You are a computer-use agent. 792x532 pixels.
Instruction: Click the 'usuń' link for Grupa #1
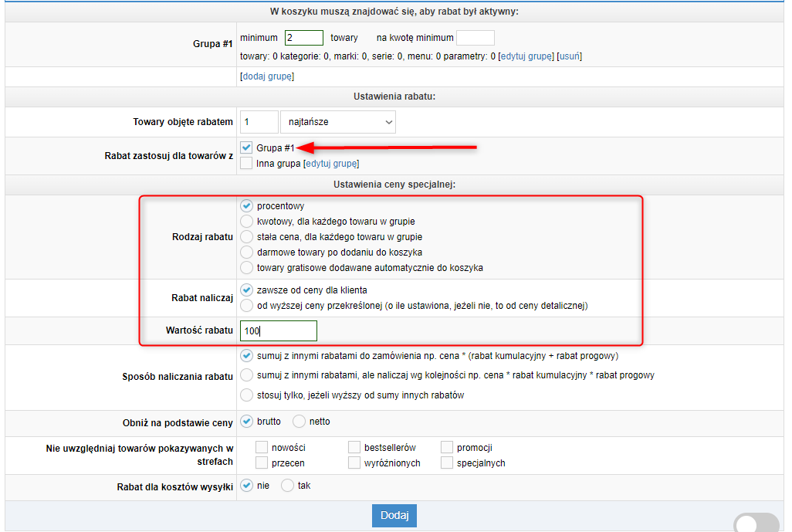click(569, 56)
